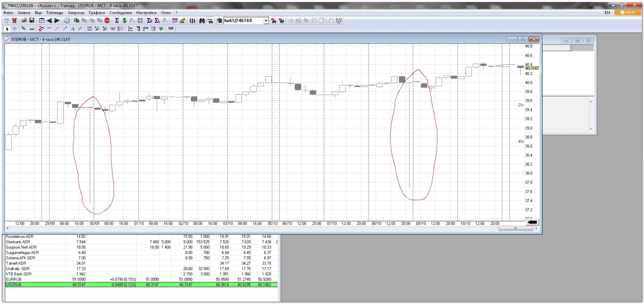
Task: Click the black left arrow icon
Action: coord(49,21)
